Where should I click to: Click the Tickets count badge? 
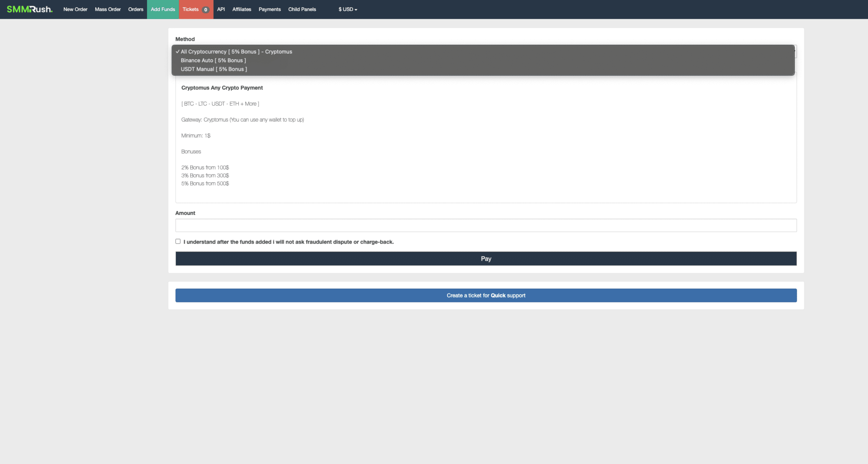click(206, 10)
